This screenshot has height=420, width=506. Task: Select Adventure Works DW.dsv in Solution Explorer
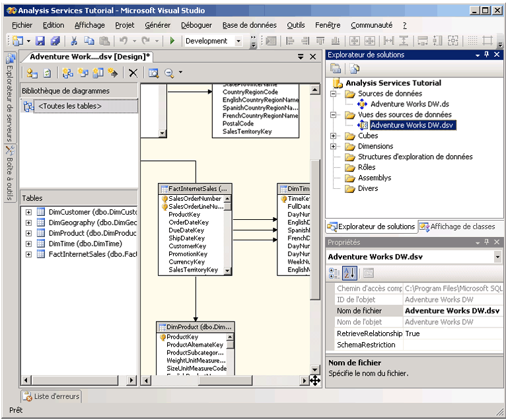tap(413, 125)
